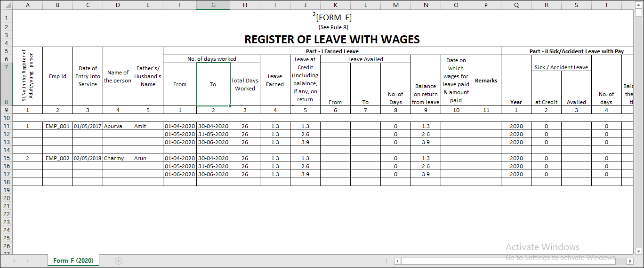Image resolution: width=644 pixels, height=268 pixels.
Task: Select 30-06-2020 To date in row 17
Action: [x=213, y=174]
